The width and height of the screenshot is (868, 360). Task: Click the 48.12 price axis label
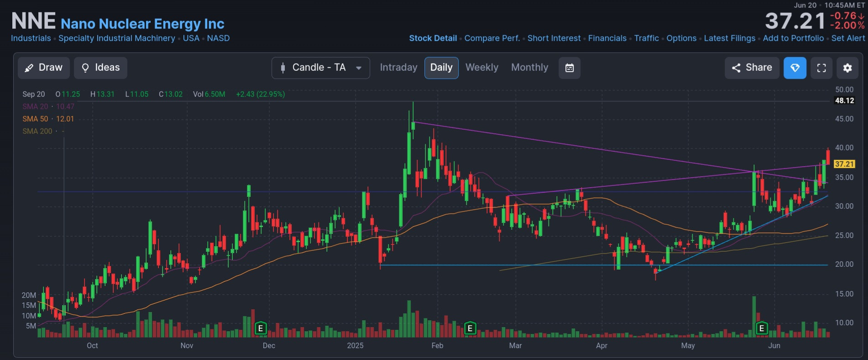[x=844, y=101]
